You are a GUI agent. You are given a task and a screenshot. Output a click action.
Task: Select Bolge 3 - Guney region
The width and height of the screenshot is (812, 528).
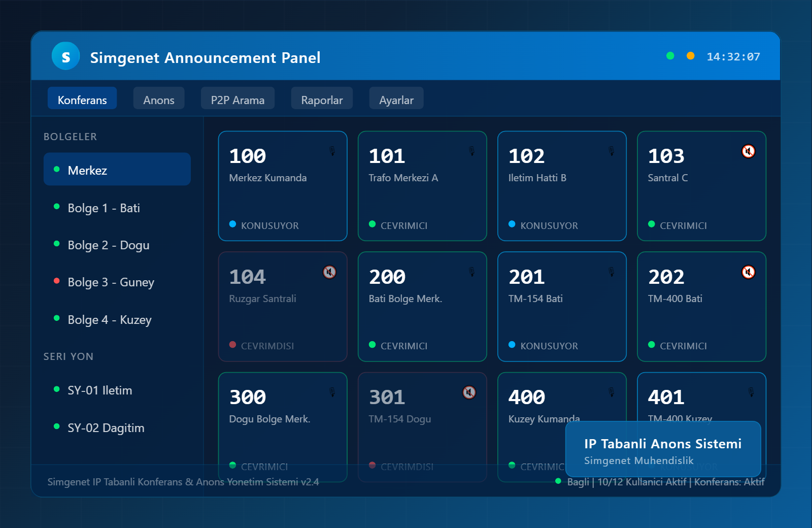[x=111, y=282]
